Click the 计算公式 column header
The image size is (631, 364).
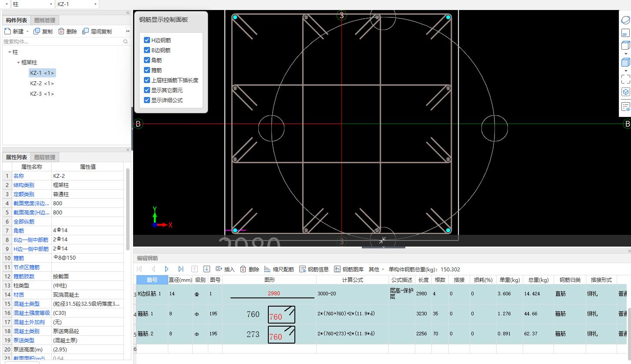[352, 280]
